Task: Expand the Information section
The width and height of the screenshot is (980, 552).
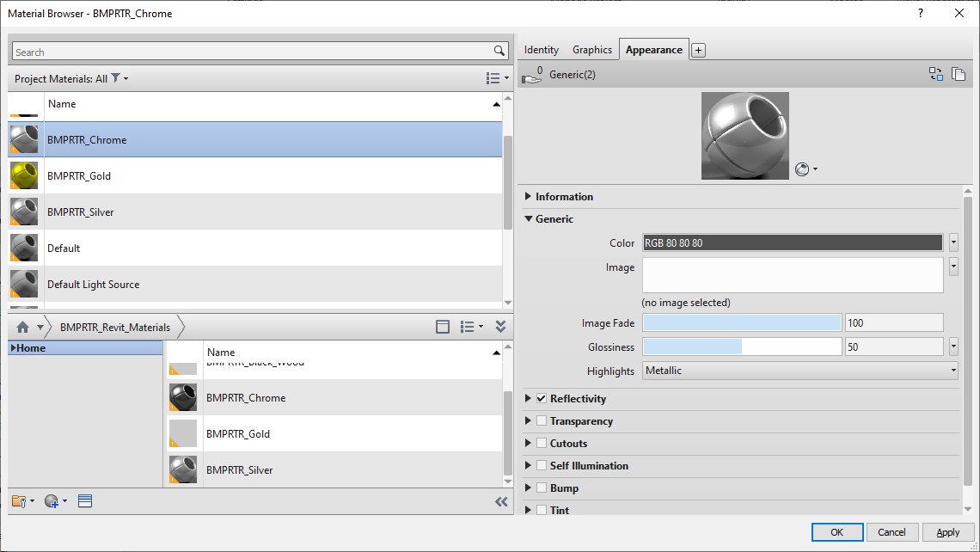Action: 528,196
